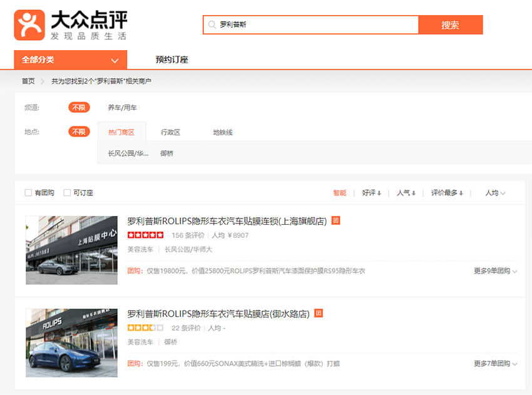Click the five-star rating of 上海旗舰店
Viewport: 532px width, 395px height.
pyautogui.click(x=145, y=235)
